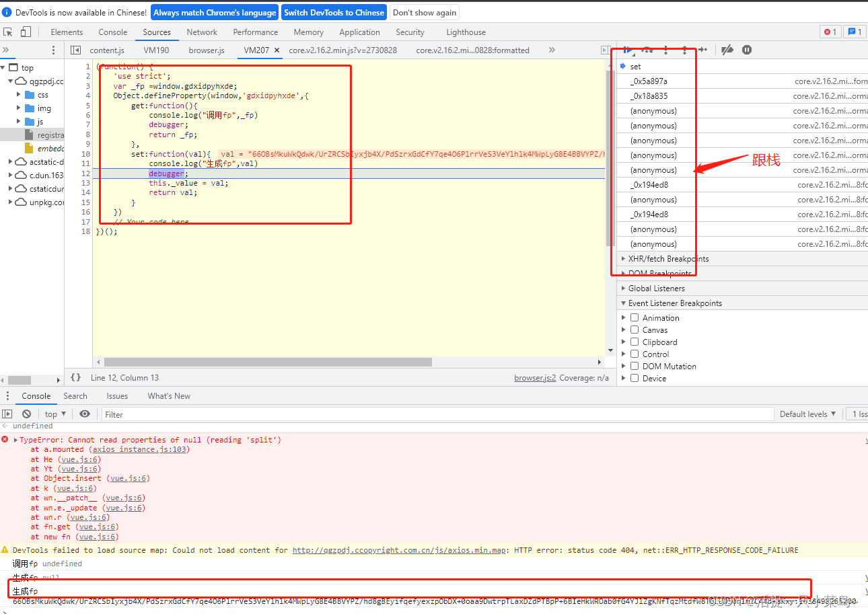The width and height of the screenshot is (868, 614).
Task: Click the deactivate breakpoints icon
Action: pos(727,50)
